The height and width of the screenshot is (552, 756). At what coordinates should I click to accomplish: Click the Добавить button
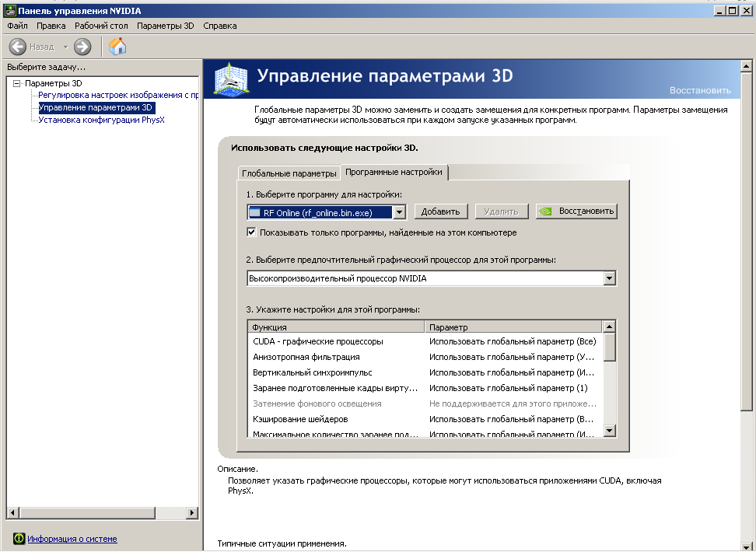441,211
